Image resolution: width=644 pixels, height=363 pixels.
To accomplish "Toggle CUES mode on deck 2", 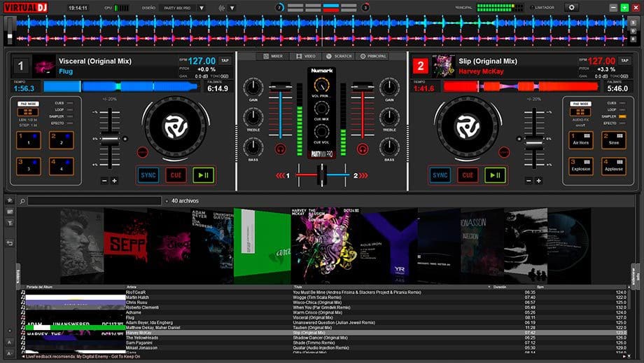I will [616, 103].
